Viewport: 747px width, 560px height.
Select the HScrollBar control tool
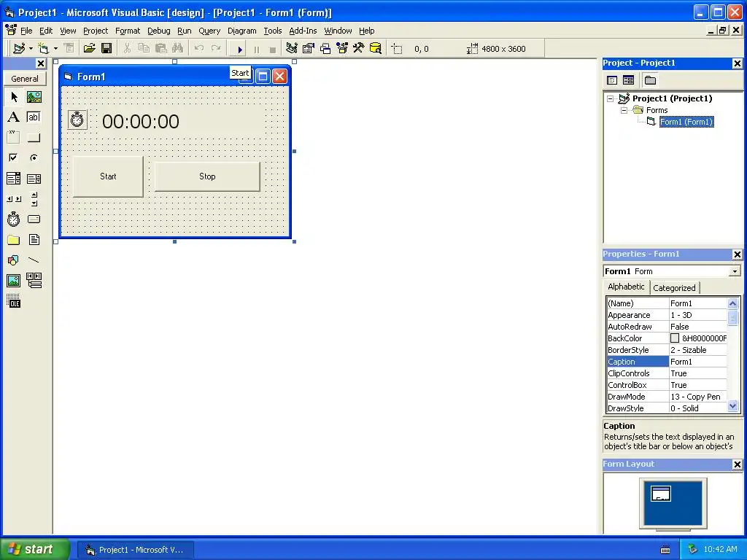tap(14, 199)
